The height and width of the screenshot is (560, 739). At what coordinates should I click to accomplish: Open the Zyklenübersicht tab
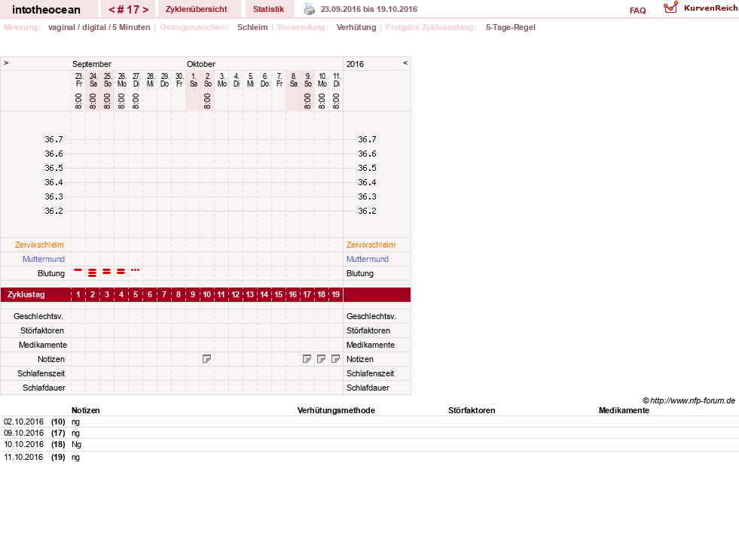[196, 9]
